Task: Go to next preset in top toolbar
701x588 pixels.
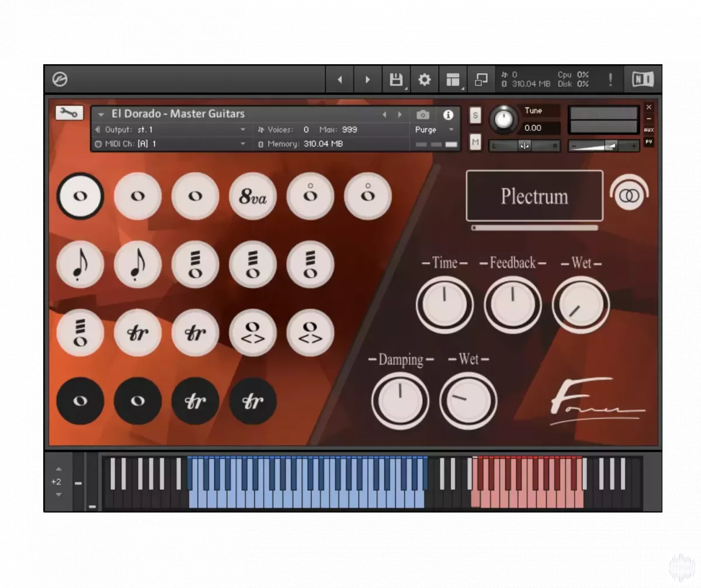Action: [367, 79]
